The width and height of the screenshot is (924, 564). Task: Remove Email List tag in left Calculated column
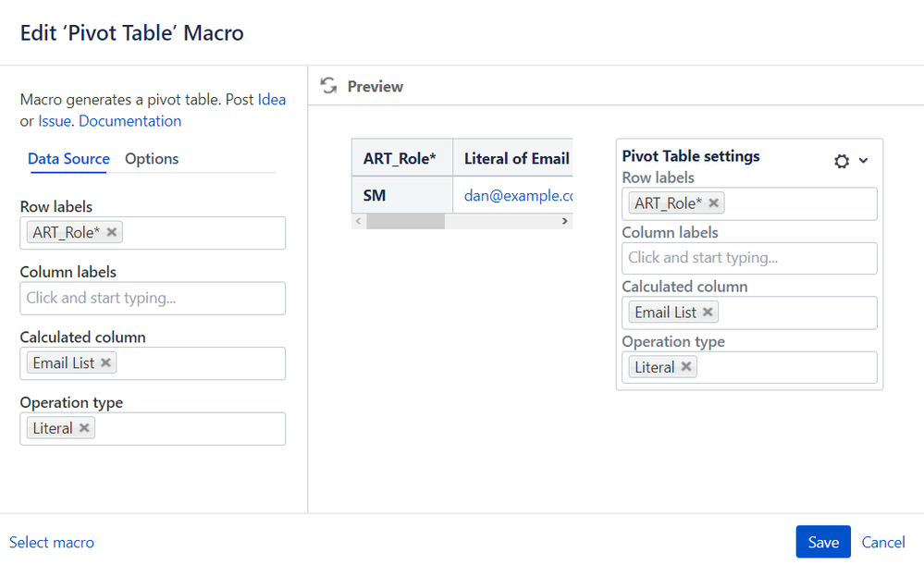[x=106, y=362]
